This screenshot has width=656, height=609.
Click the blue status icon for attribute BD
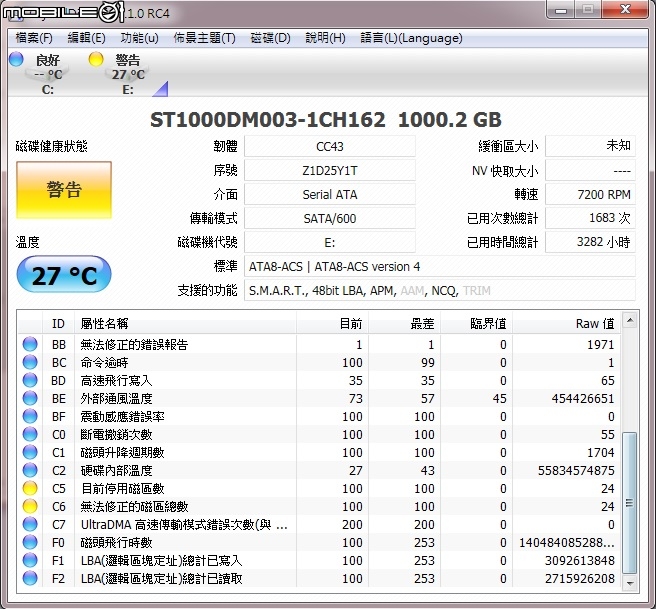coord(30,380)
